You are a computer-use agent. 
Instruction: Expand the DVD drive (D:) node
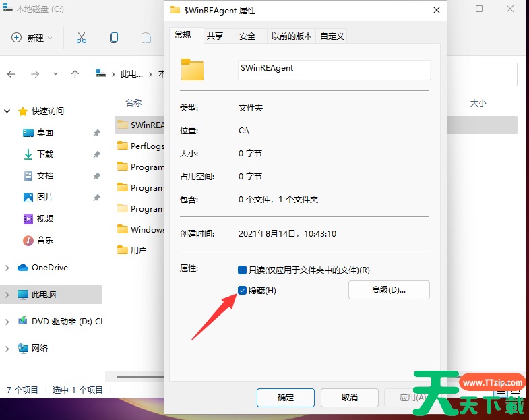7,322
